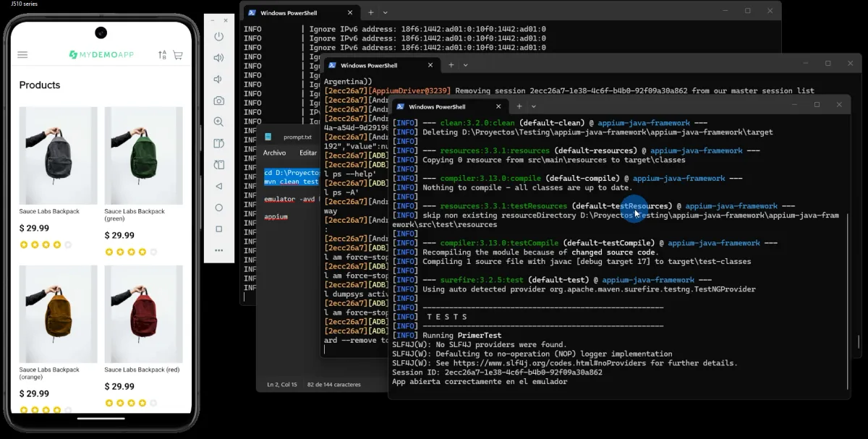Click the 'appium' line in Notepad

pyautogui.click(x=276, y=216)
